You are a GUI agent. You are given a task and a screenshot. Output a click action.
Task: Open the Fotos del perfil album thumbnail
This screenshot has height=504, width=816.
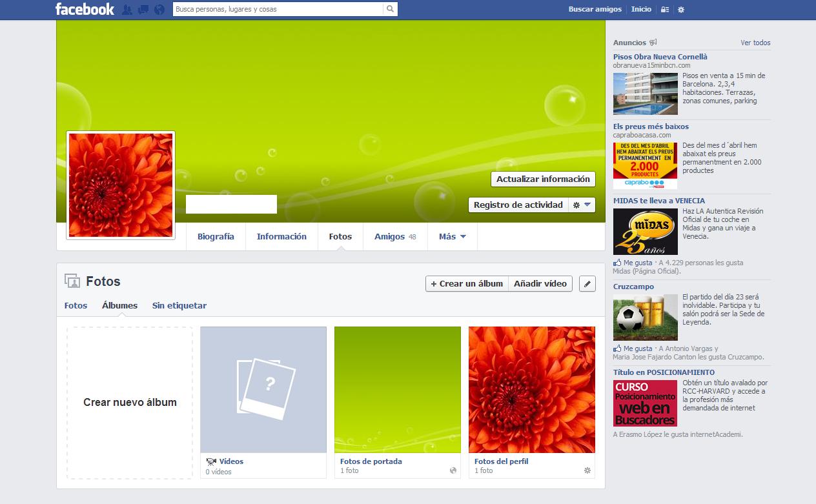click(x=531, y=390)
